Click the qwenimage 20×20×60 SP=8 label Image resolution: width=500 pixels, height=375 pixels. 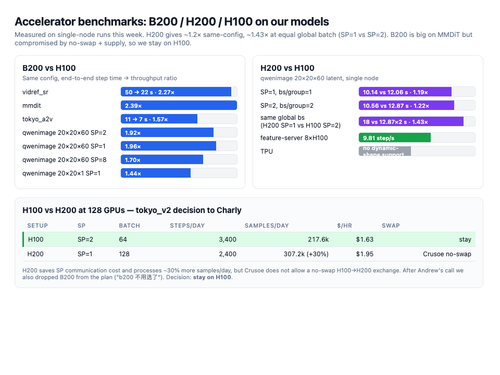[x=64, y=160]
